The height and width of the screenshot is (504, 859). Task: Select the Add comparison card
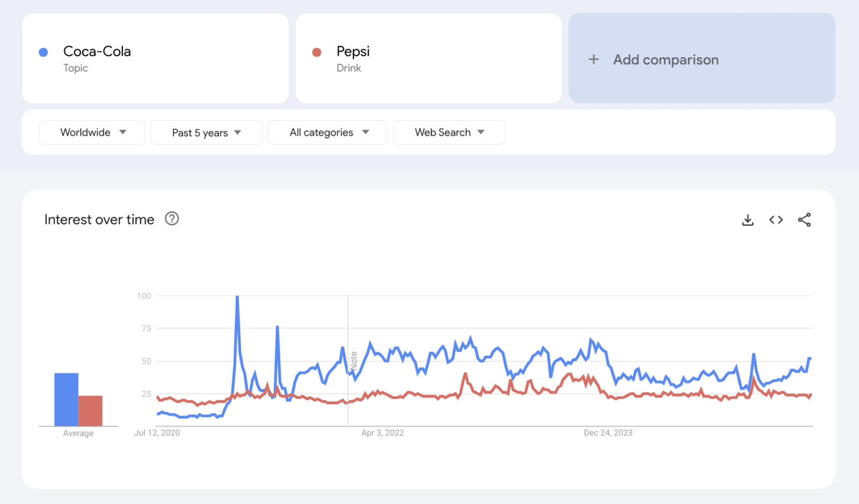click(702, 59)
